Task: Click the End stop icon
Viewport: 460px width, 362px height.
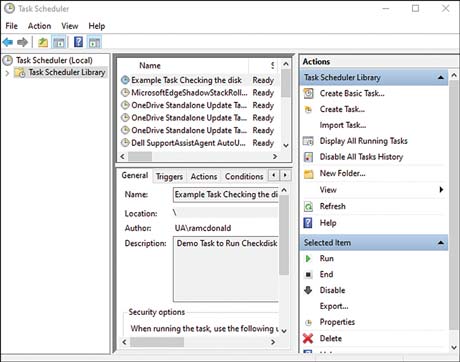Action: (308, 275)
